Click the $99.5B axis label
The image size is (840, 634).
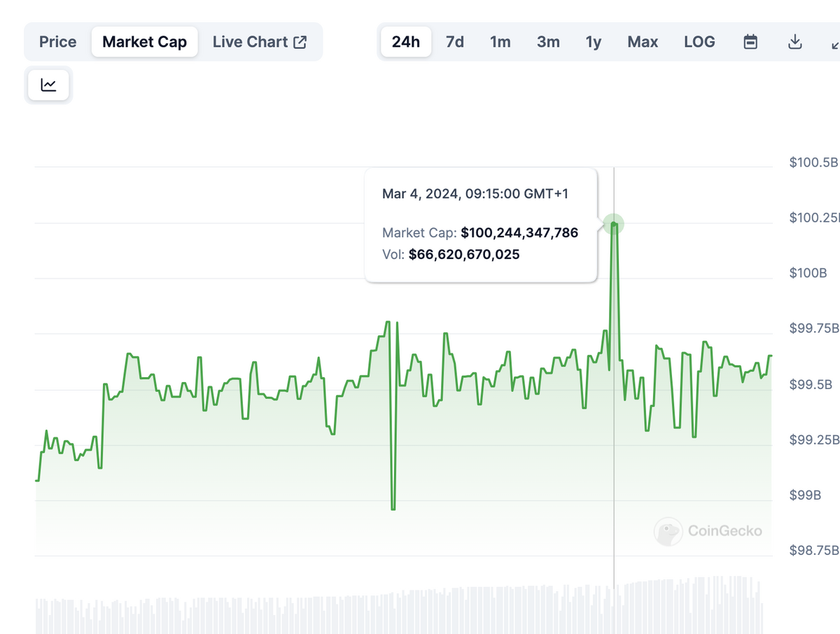pyautogui.click(x=811, y=384)
